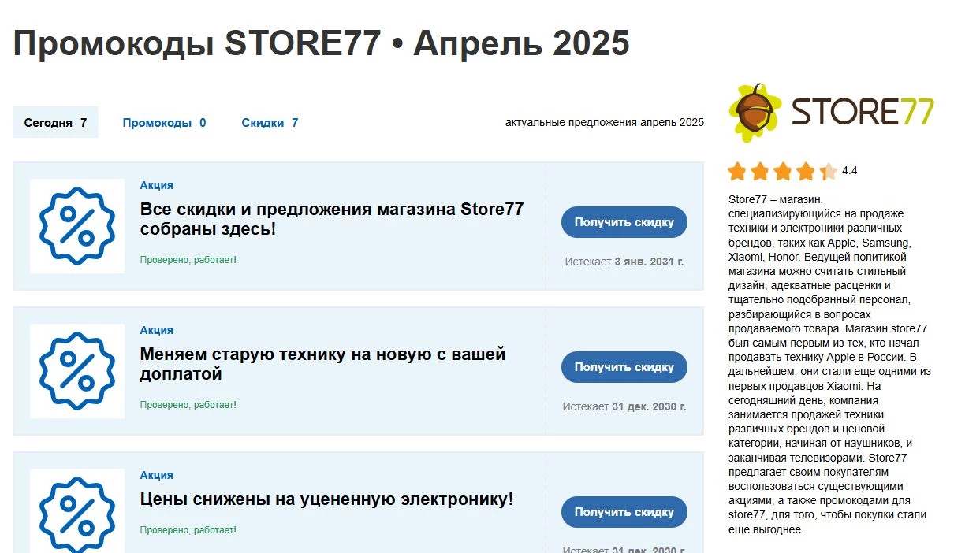Click the Акция label on the second offer

coord(157,330)
